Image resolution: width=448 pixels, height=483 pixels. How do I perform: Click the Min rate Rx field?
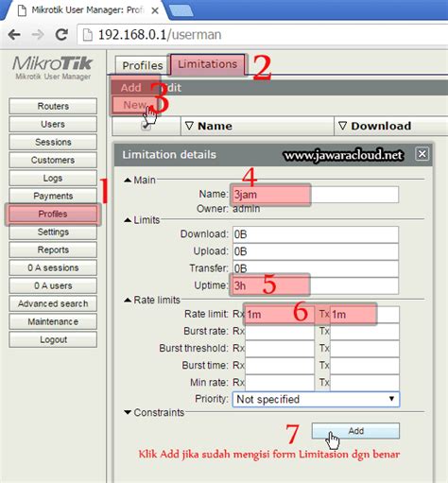(x=280, y=383)
